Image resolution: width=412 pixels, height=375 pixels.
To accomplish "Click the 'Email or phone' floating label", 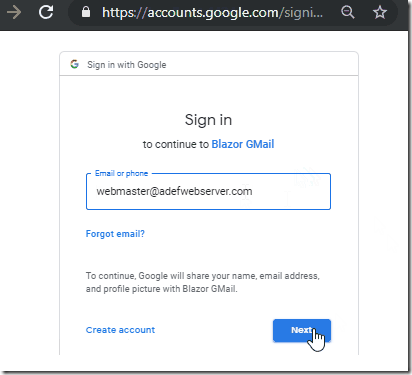I will [x=121, y=173].
